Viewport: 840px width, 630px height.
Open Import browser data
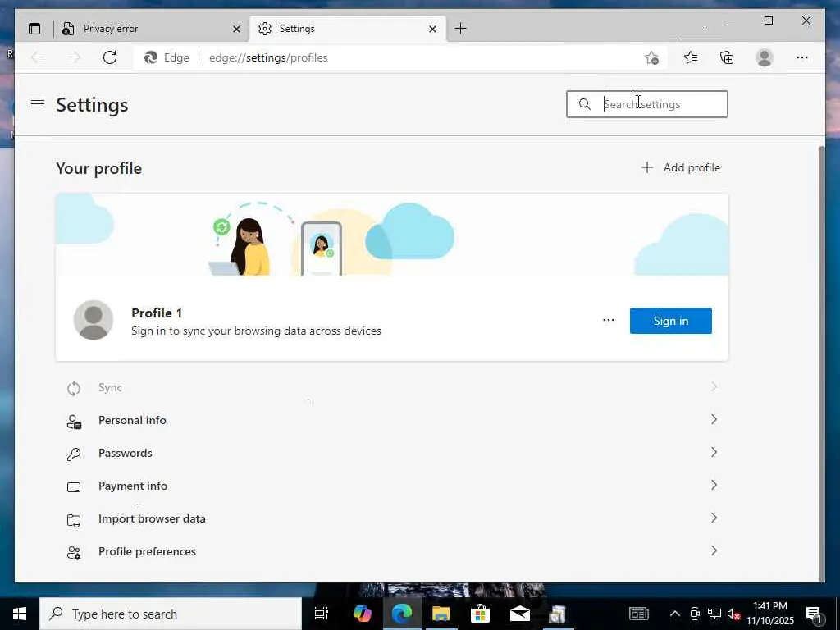click(x=392, y=518)
